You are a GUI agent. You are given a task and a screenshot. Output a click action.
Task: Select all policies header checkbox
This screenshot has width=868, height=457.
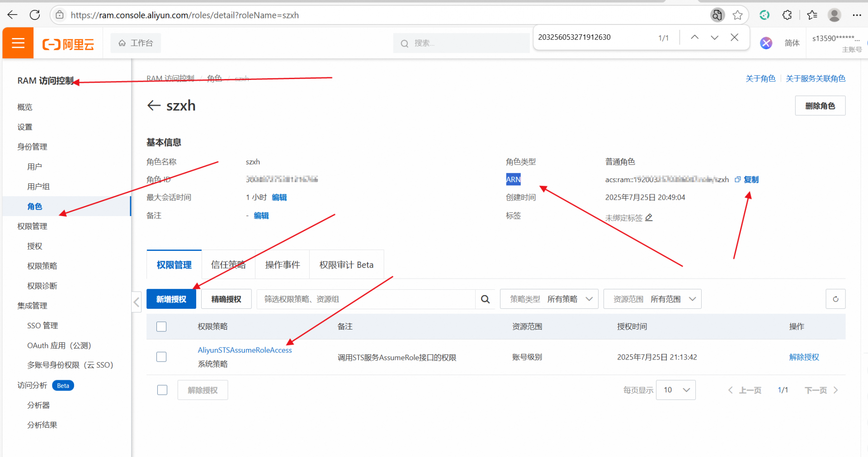161,326
